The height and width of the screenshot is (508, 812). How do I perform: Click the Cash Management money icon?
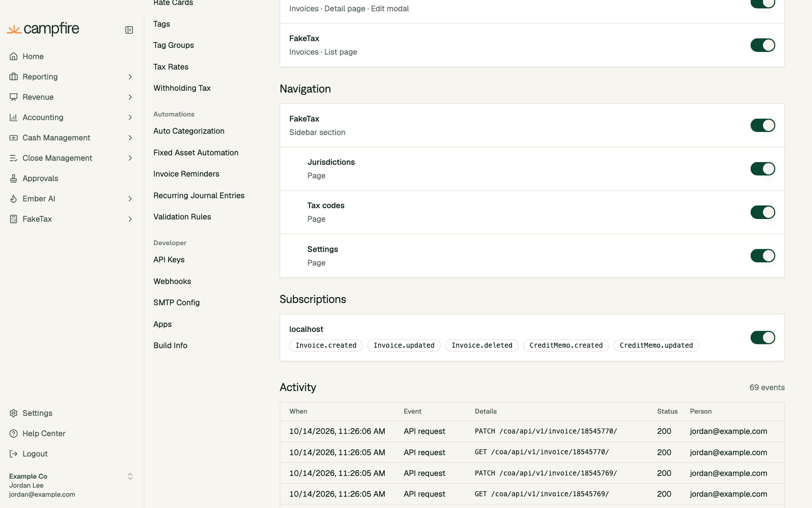(x=14, y=138)
